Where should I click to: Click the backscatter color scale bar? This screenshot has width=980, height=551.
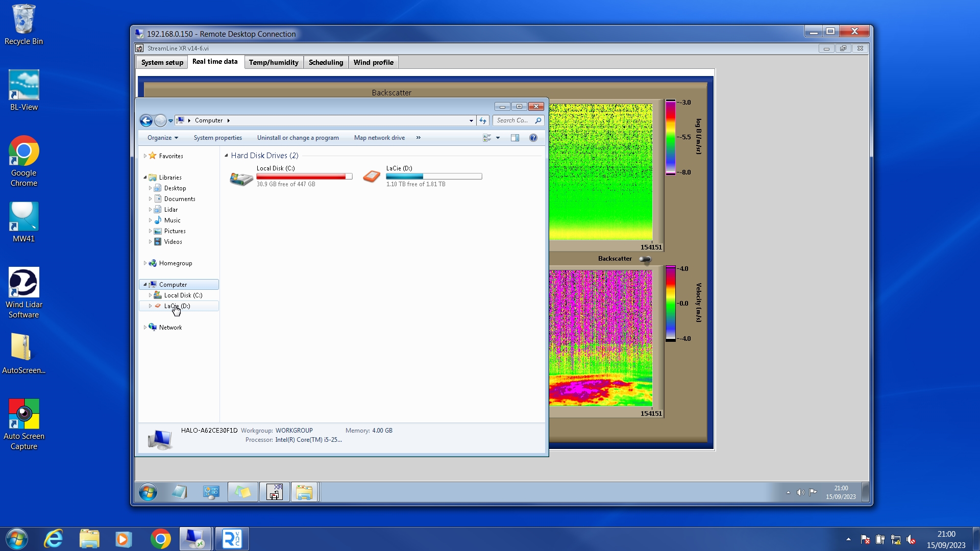pos(670,137)
